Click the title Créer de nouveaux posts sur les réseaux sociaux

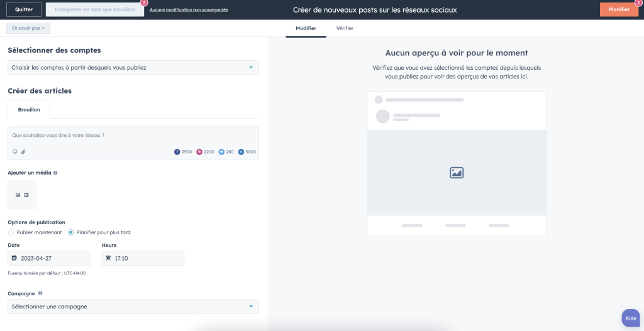[375, 10]
